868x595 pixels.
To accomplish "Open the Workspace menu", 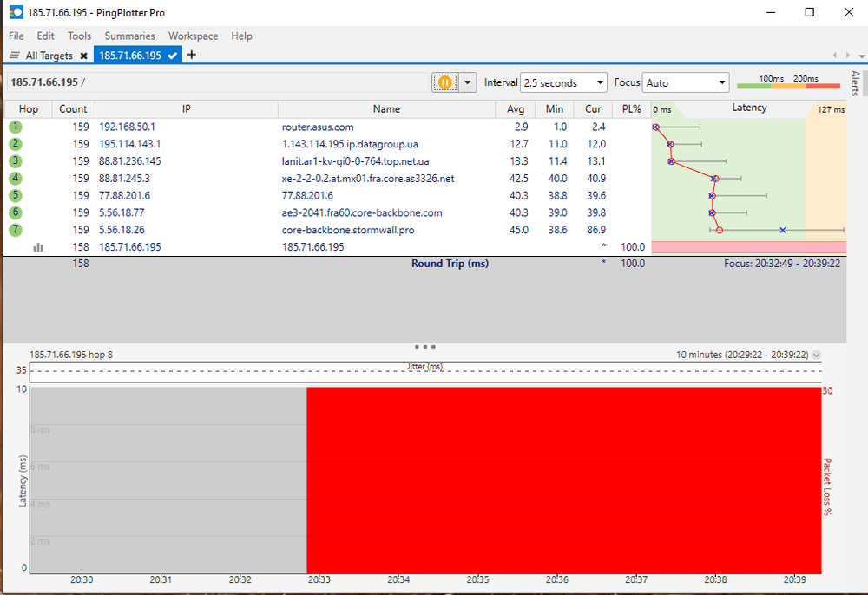I will coord(193,36).
